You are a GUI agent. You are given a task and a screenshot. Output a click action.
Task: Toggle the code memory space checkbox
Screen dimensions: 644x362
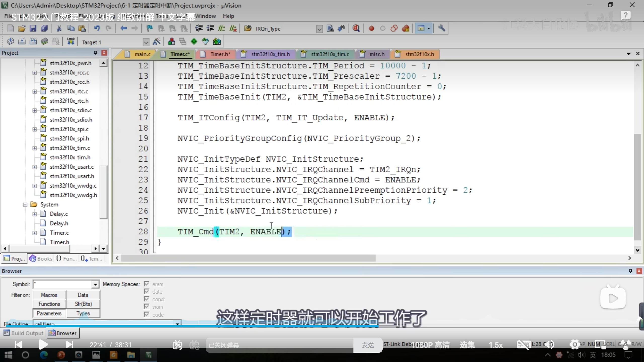pos(147,314)
